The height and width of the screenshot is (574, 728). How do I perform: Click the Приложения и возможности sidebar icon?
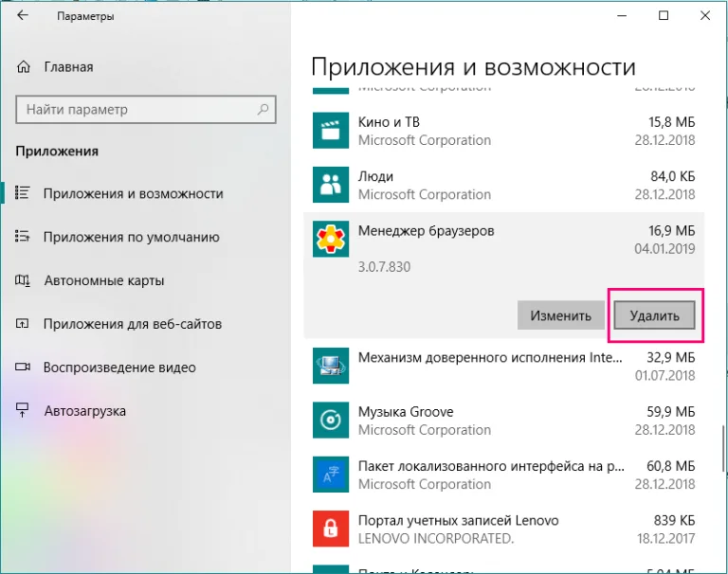pyautogui.click(x=23, y=193)
